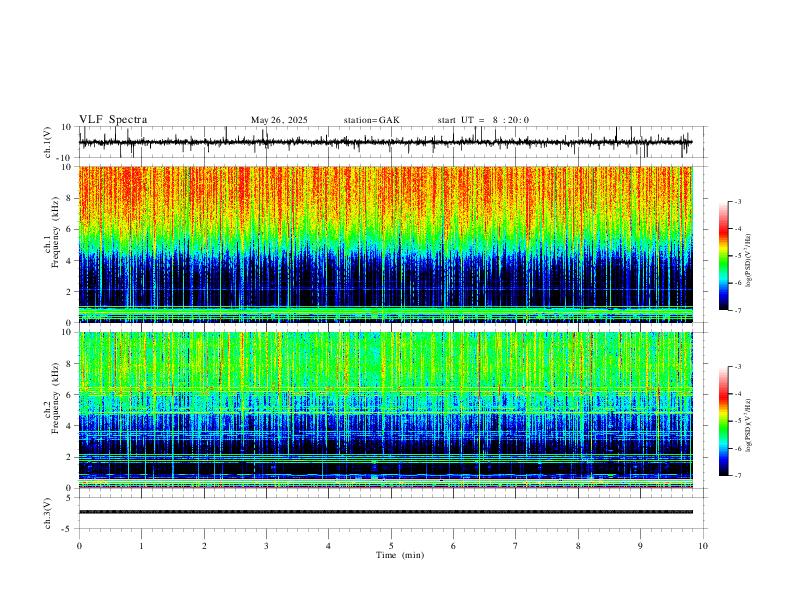Click the 'ch.3(V)' axis label

(x=48, y=513)
